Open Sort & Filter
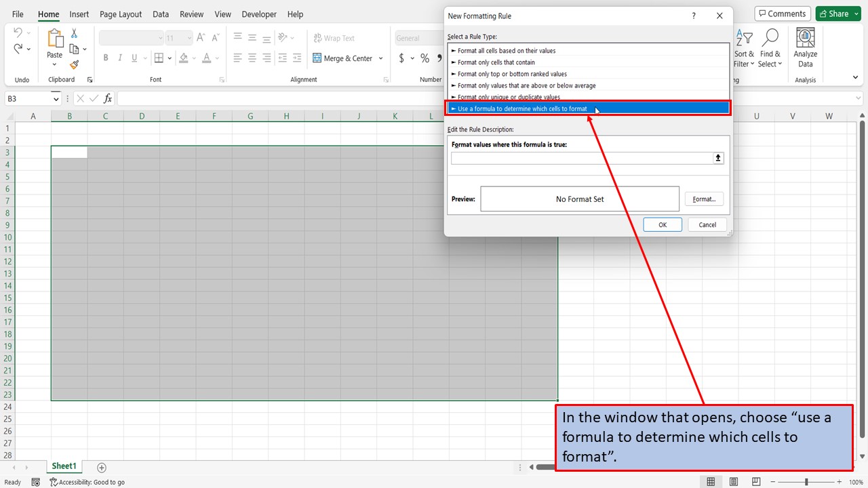The image size is (868, 488). (x=744, y=46)
